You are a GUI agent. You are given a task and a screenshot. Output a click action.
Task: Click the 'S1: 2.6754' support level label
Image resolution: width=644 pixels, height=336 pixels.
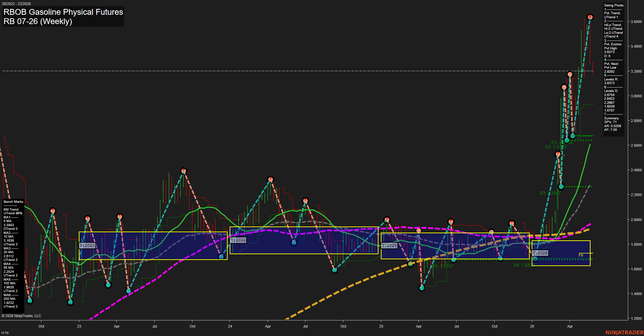pyautogui.click(x=562, y=142)
